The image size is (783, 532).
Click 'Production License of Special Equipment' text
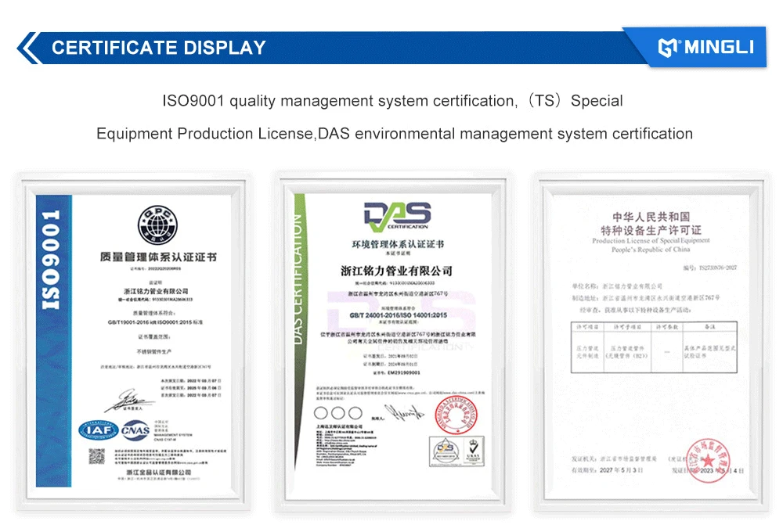(x=651, y=240)
